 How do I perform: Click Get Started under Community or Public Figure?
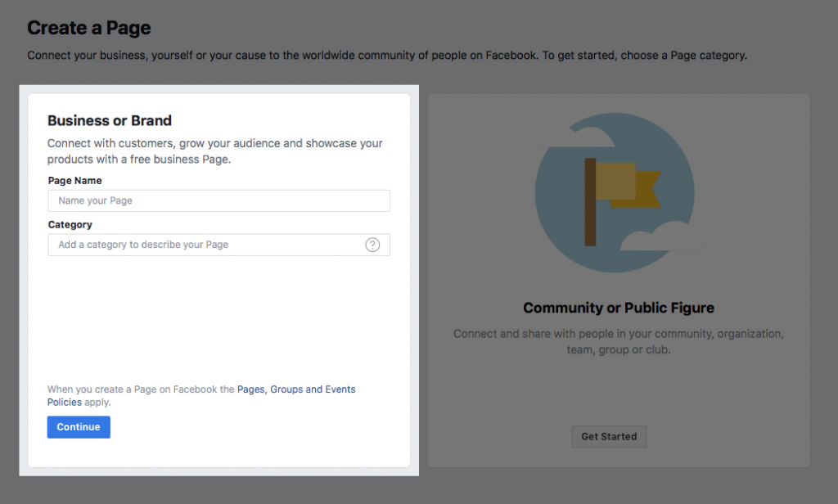[609, 437]
